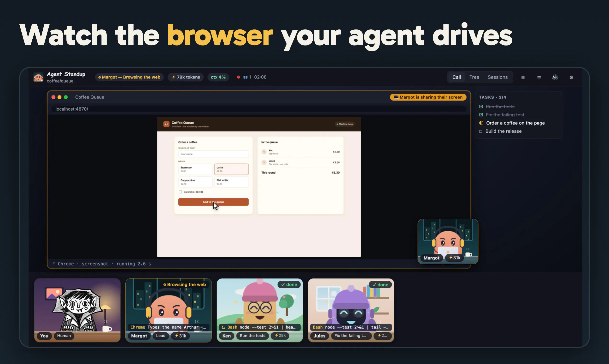Switch to the Call tab
This screenshot has width=609, height=364.
click(x=457, y=77)
